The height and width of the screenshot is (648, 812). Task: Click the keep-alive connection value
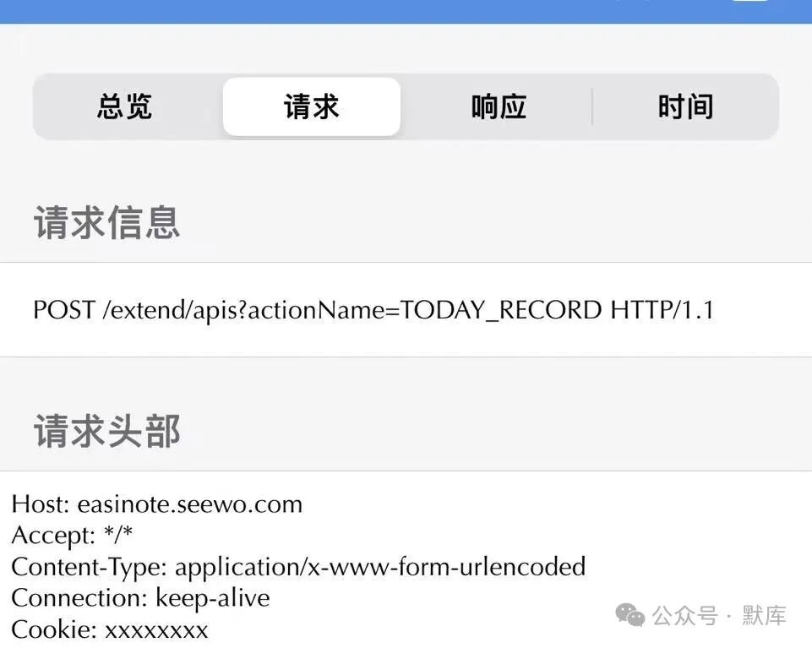tap(213, 599)
